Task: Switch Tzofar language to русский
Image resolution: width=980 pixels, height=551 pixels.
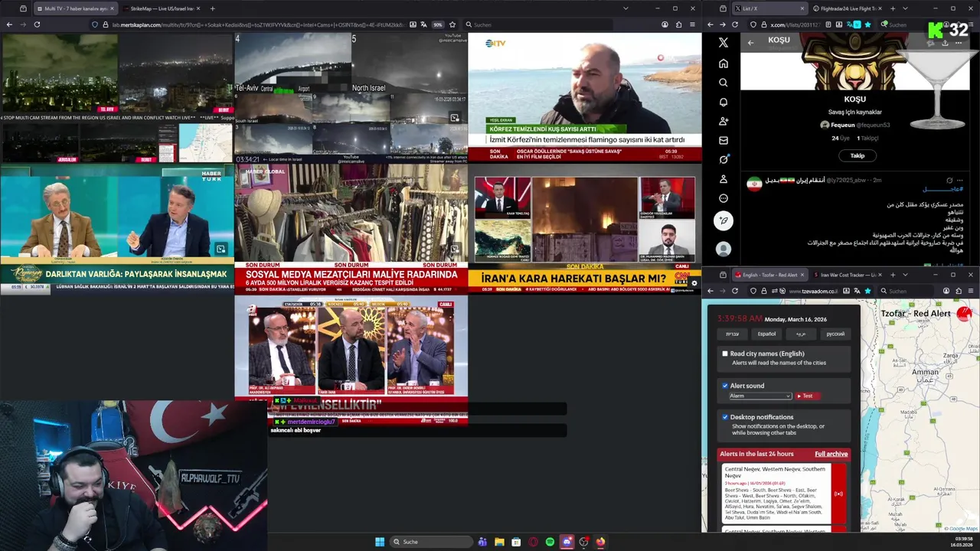Action: point(835,334)
